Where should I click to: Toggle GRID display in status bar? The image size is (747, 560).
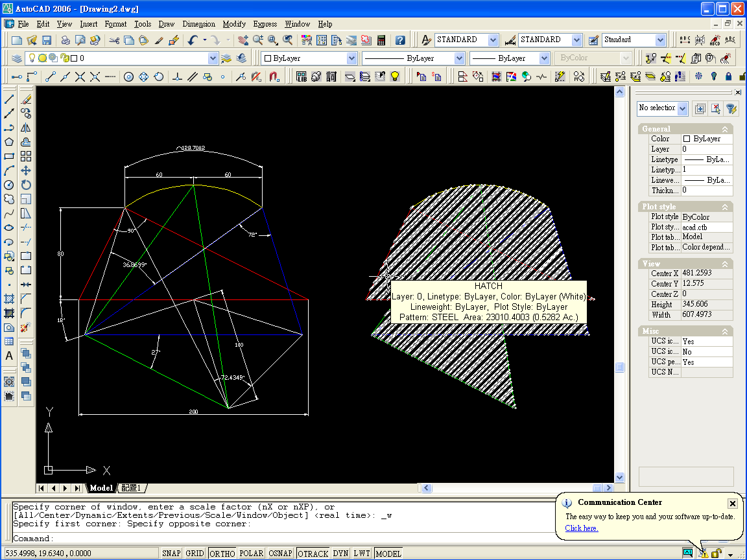point(195,554)
